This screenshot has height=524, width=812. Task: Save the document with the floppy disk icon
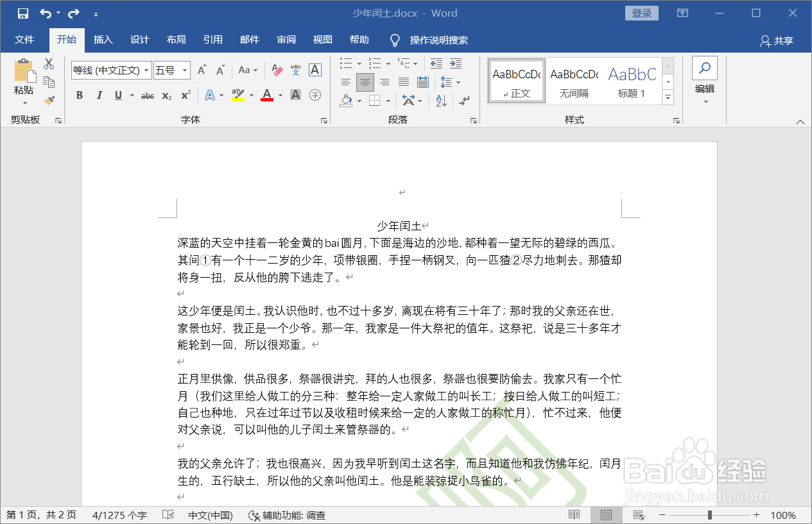(23, 13)
